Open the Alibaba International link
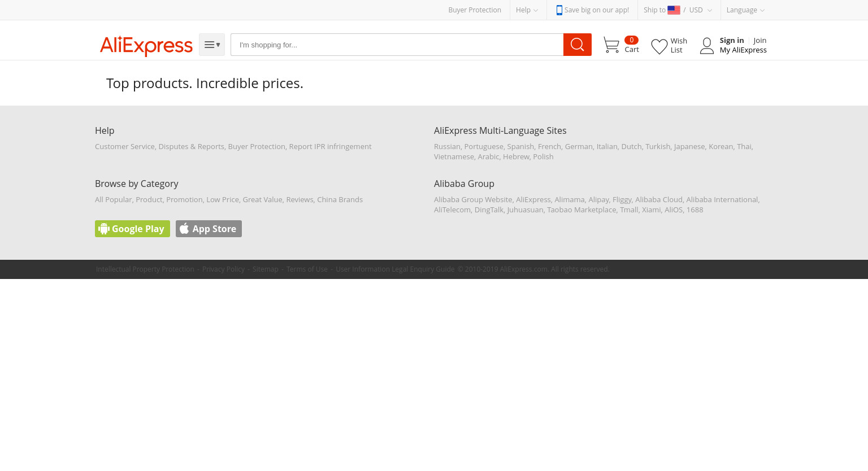868x471 pixels. pos(722,199)
